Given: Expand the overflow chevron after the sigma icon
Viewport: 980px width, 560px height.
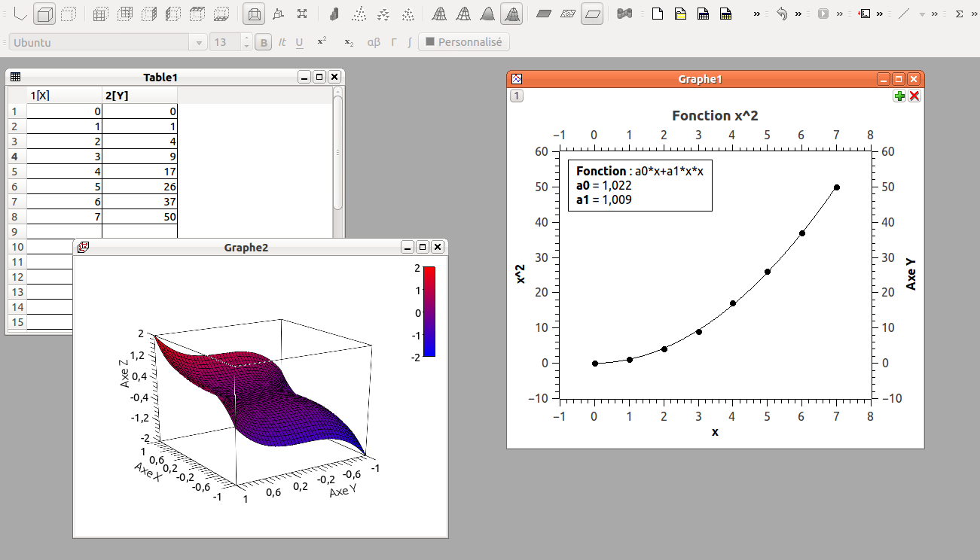Looking at the screenshot, I should coord(975,14).
